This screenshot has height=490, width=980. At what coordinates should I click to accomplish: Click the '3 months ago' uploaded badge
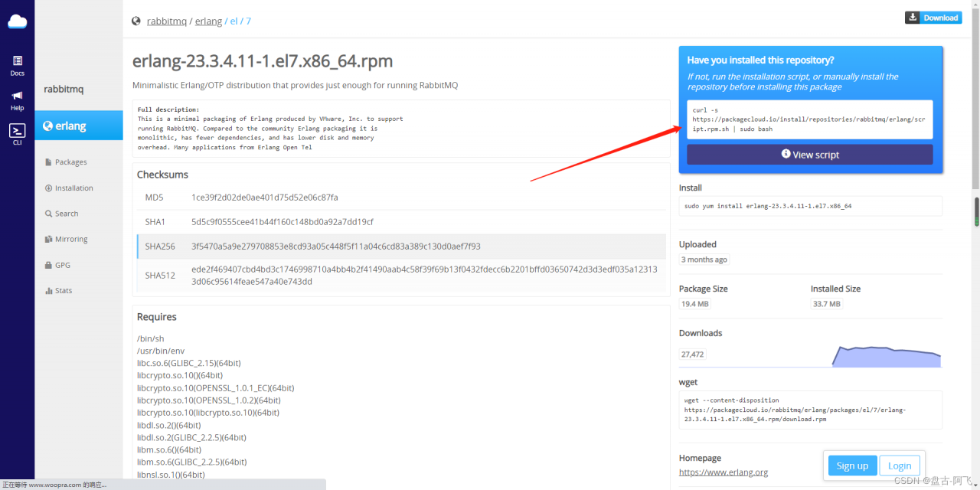[x=704, y=260]
